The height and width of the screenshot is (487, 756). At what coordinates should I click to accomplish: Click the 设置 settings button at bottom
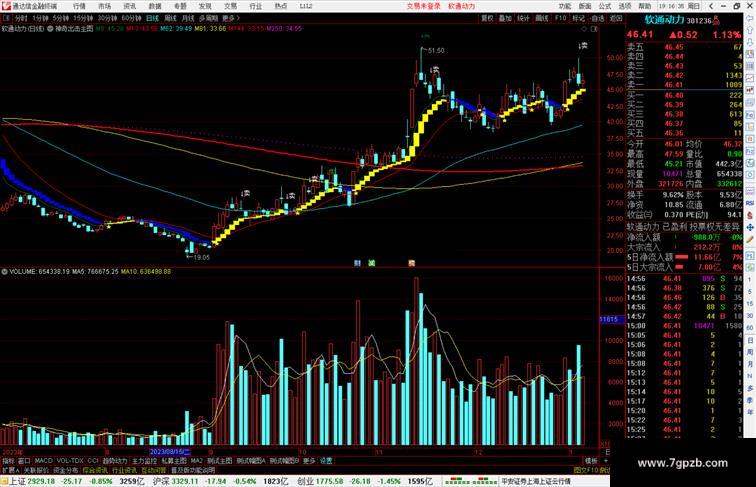[x=326, y=461]
